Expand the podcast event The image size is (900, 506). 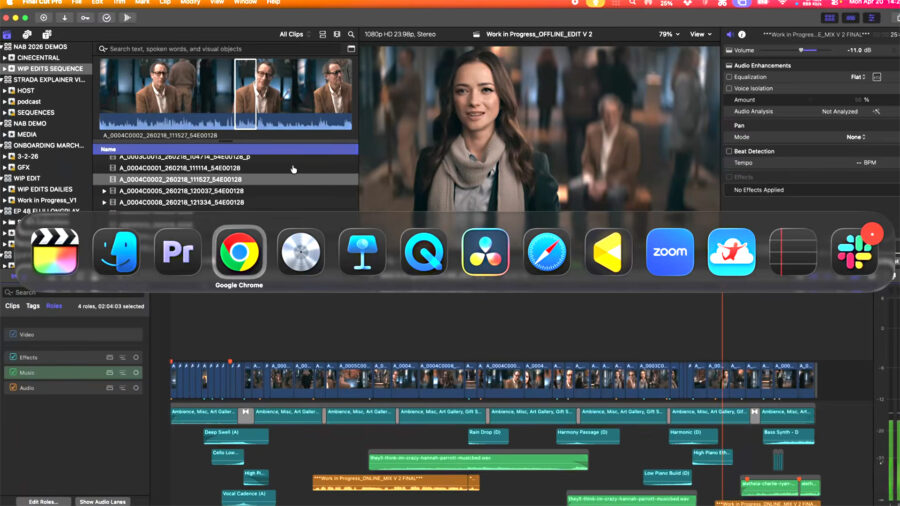(x=5, y=102)
